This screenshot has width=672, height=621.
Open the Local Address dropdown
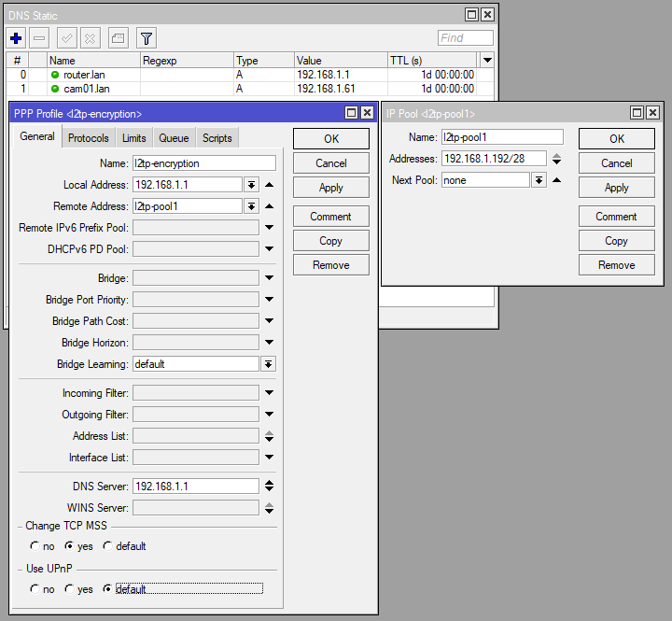[252, 185]
